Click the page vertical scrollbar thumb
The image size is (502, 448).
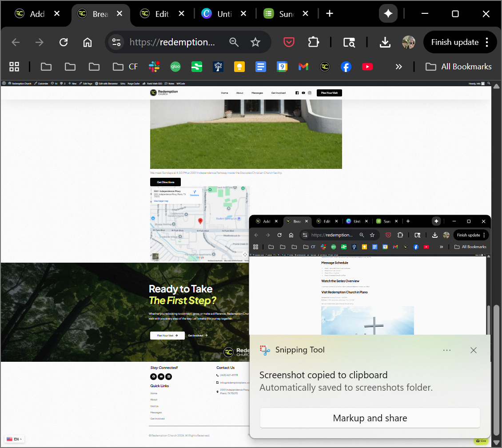(497, 364)
